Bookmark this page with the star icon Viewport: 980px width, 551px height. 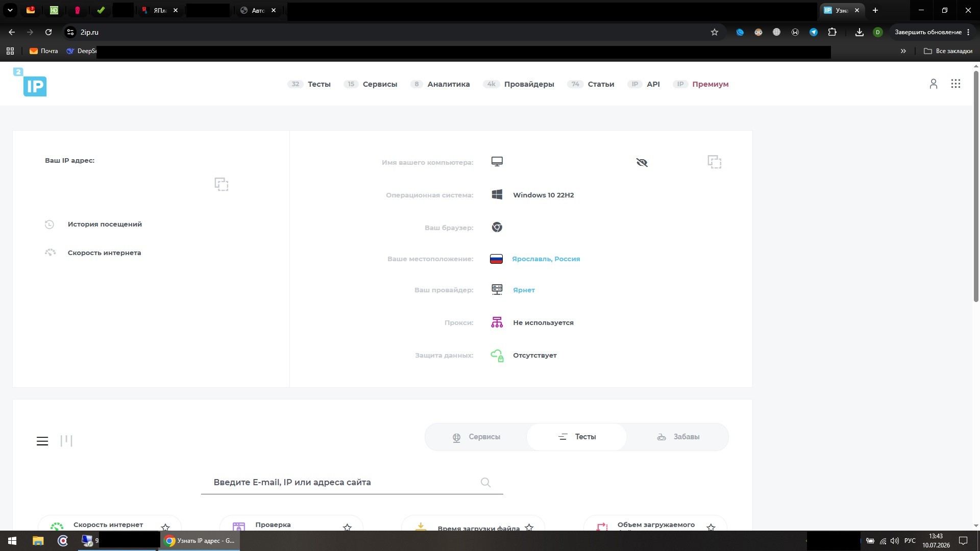715,32
